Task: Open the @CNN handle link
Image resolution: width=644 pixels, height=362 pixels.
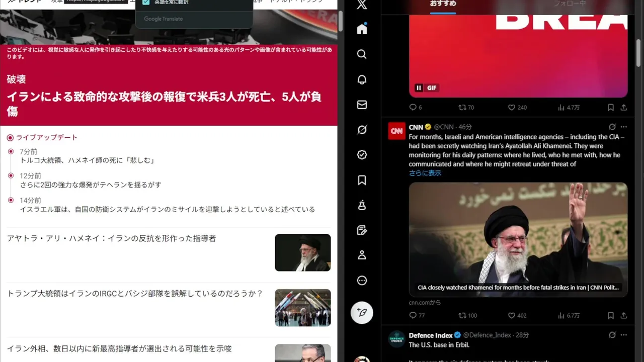Action: [444, 127]
